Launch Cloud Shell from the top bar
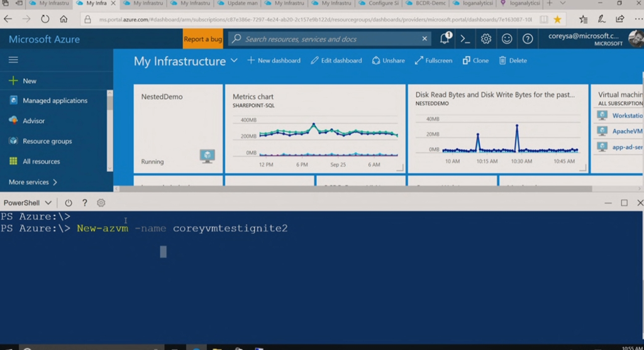The image size is (644, 350). coord(465,39)
